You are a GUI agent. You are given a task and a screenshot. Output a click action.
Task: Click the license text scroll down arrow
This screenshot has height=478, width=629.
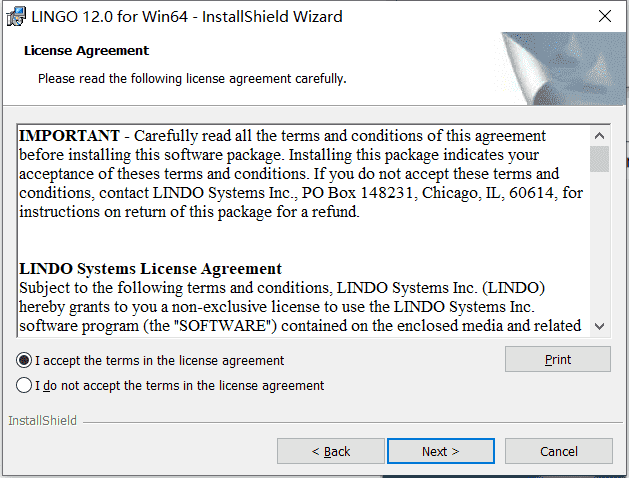pos(600,326)
